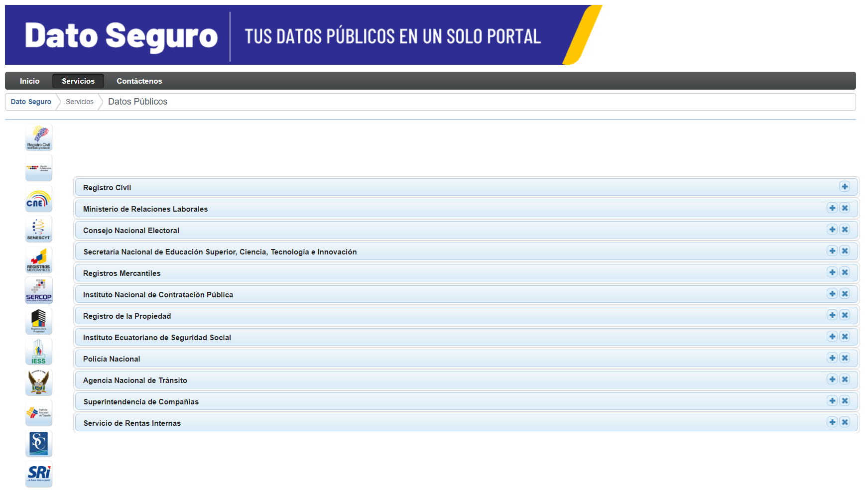The height and width of the screenshot is (495, 868).
Task: Close the Registros Mercantiles panel
Action: (845, 272)
